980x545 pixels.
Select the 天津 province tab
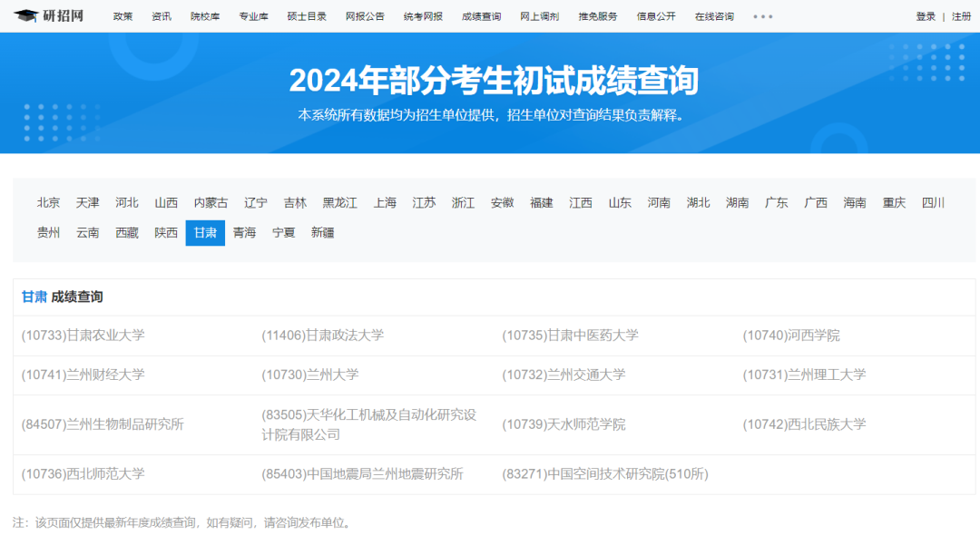point(87,202)
